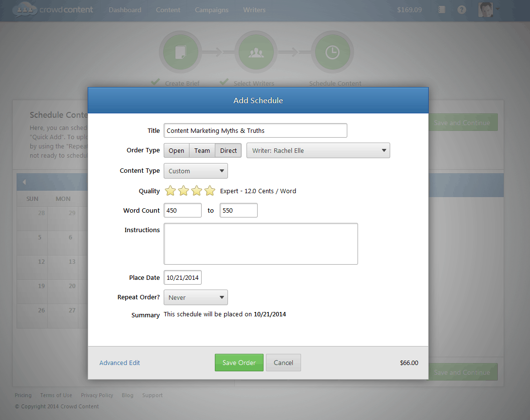
Task: Click the help question mark icon
Action: tap(462, 10)
